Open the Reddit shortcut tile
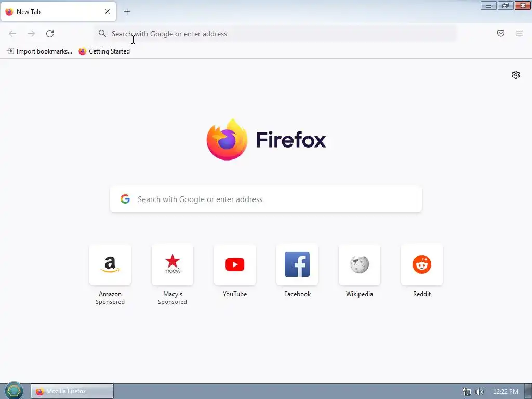Screen dimensions: 532x399 point(422,264)
